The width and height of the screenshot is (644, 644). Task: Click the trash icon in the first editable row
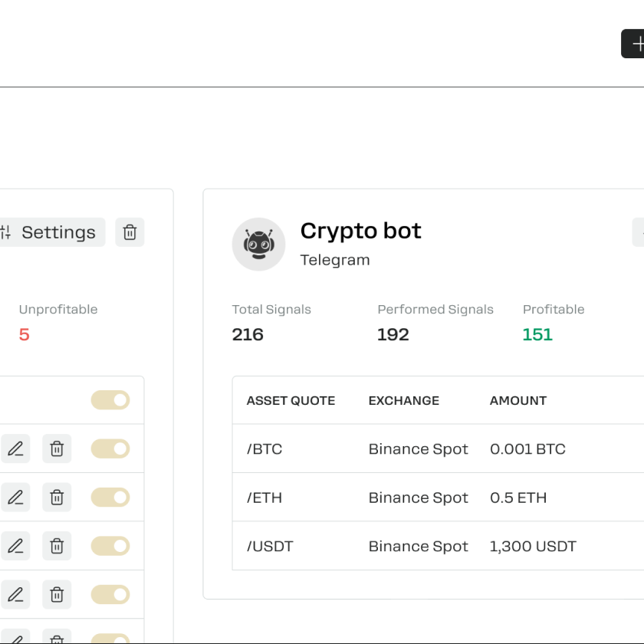coord(57,449)
